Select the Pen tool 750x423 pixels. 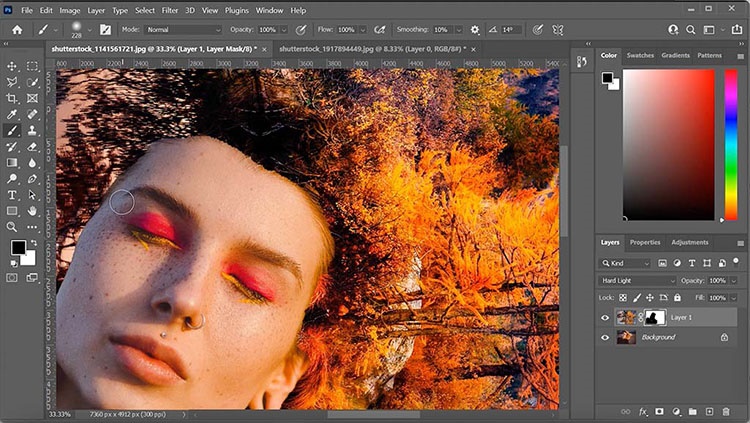[x=32, y=179]
